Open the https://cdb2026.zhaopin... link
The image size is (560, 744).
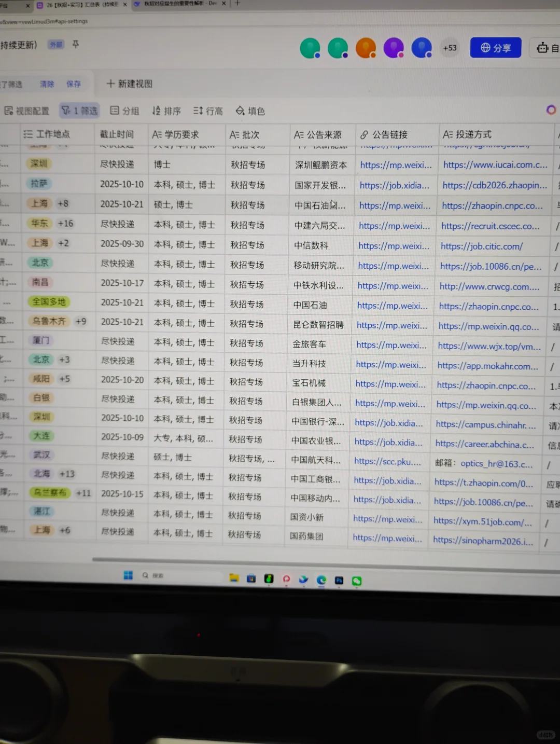tap(495, 185)
